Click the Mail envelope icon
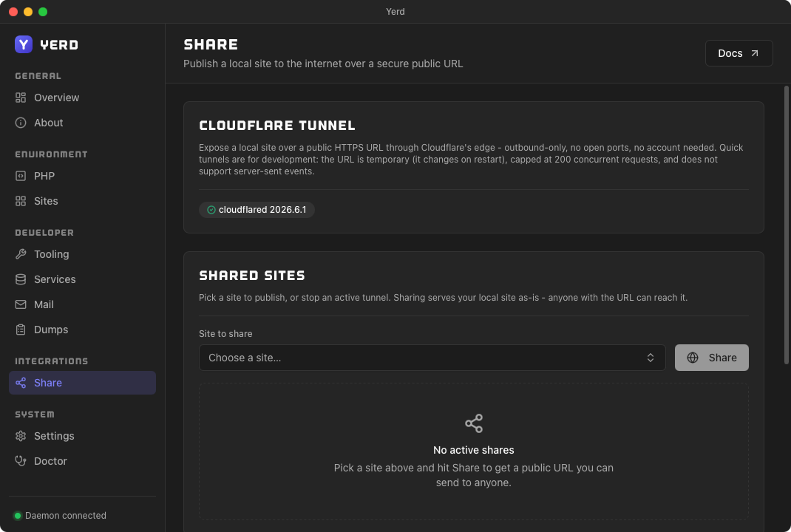The image size is (791, 532). (21, 304)
